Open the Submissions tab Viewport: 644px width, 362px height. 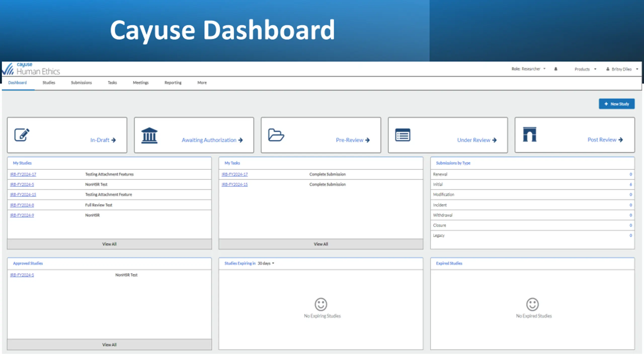pos(81,82)
